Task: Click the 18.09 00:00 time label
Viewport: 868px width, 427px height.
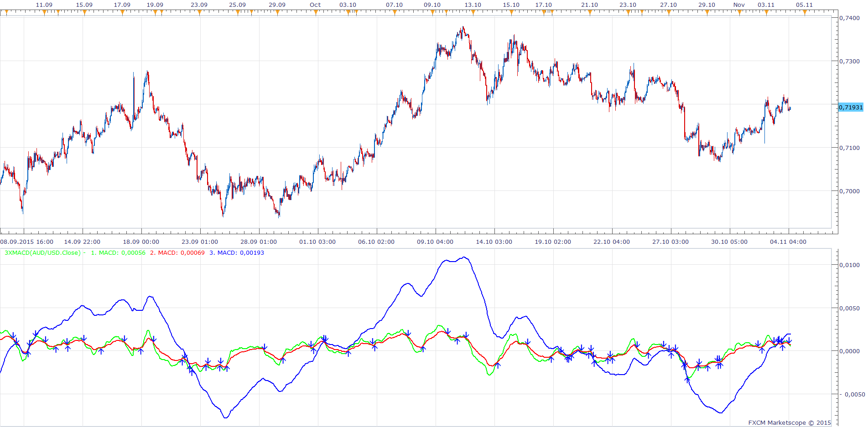Action: tap(141, 242)
